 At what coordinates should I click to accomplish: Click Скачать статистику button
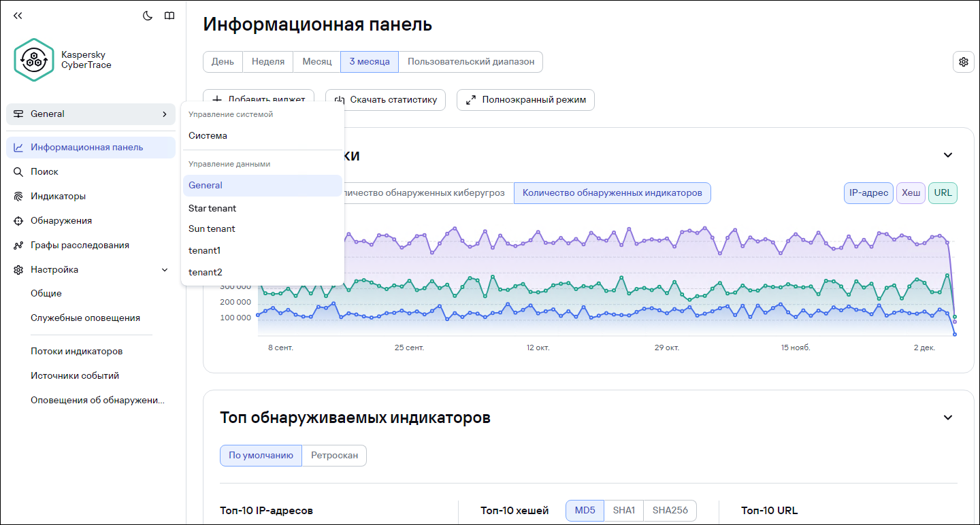coord(385,100)
